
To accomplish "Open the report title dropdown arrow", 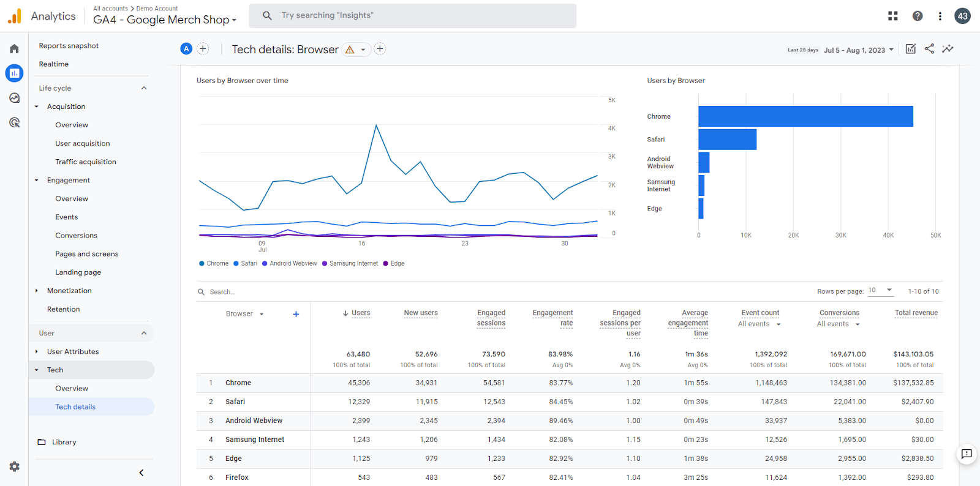I will click(x=363, y=50).
